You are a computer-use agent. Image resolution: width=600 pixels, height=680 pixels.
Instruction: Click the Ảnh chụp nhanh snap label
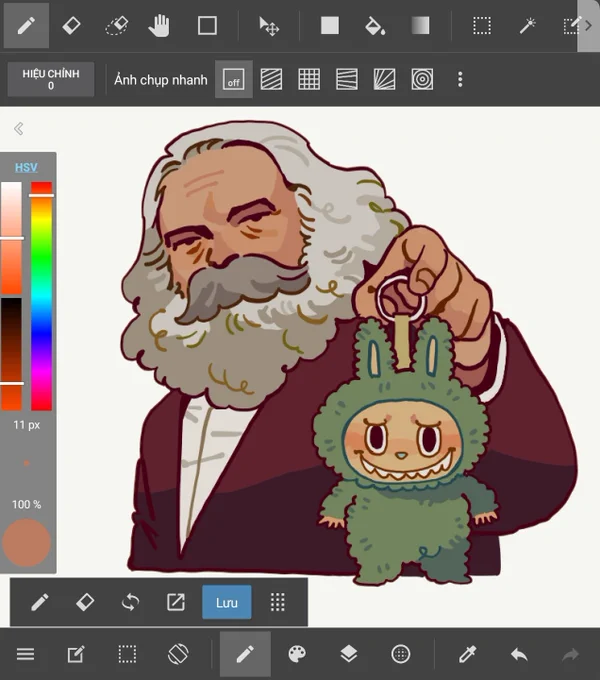coord(161,80)
